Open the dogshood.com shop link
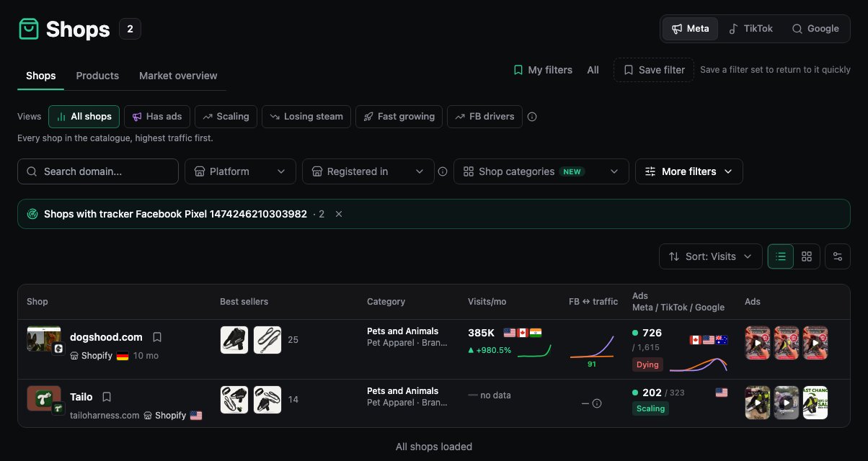The image size is (868, 461). click(106, 337)
